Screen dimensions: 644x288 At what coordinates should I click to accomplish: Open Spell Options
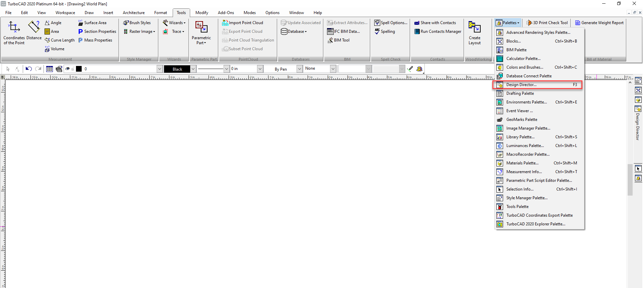coord(391,23)
